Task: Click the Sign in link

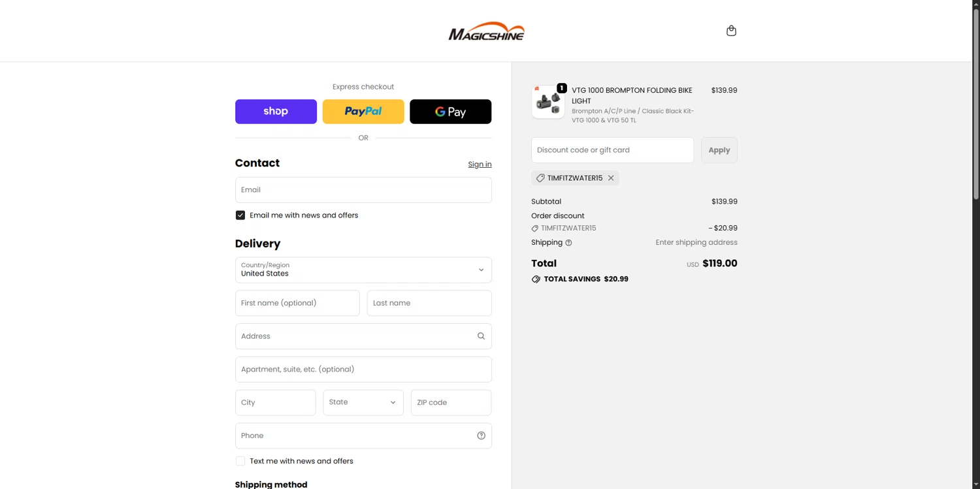Action: [480, 164]
